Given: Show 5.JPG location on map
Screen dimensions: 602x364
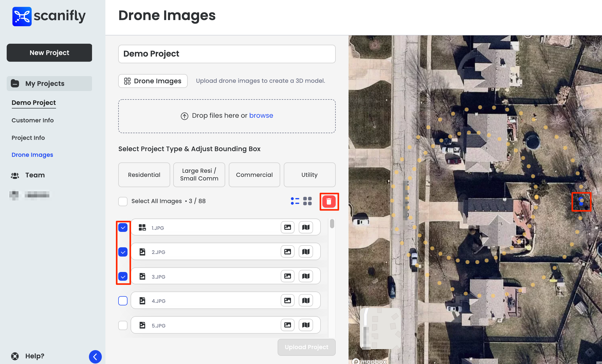Looking at the screenshot, I should 306,325.
